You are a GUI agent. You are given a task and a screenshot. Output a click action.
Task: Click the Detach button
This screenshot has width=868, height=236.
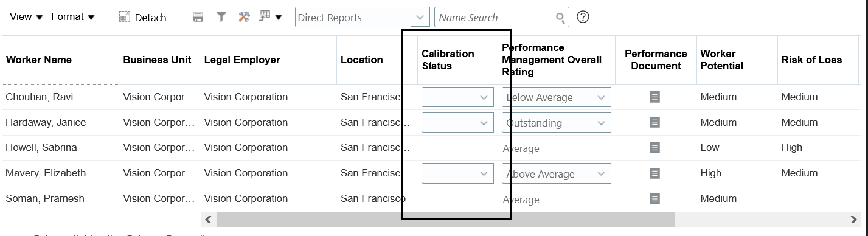[x=143, y=18]
